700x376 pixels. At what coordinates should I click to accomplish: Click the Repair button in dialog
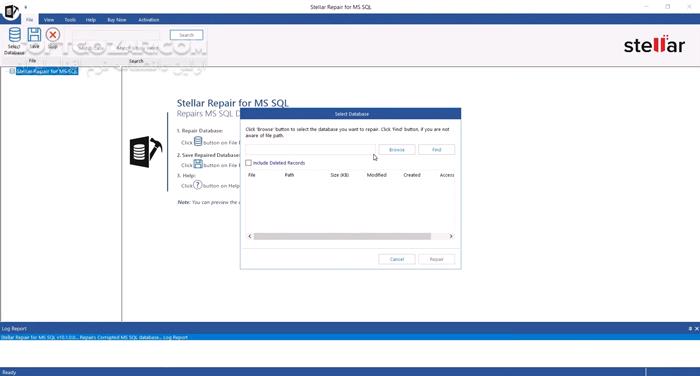coord(437,259)
